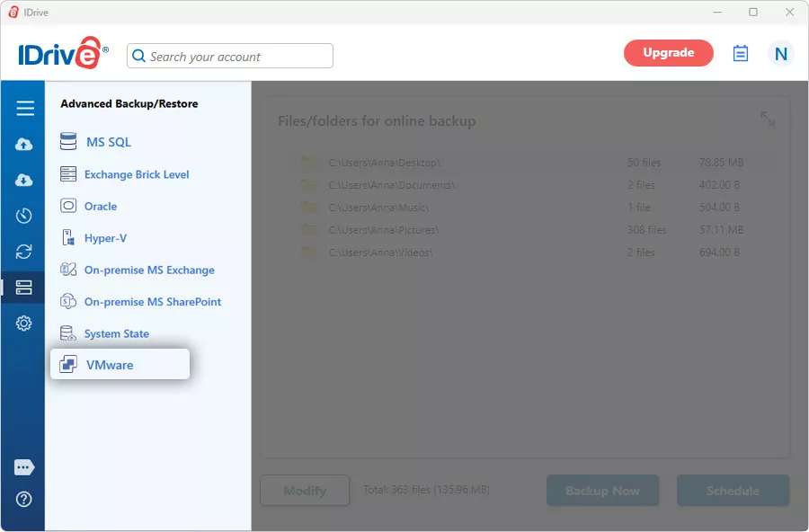This screenshot has height=532, width=809.
Task: Click the Backup Now button
Action: 602,491
